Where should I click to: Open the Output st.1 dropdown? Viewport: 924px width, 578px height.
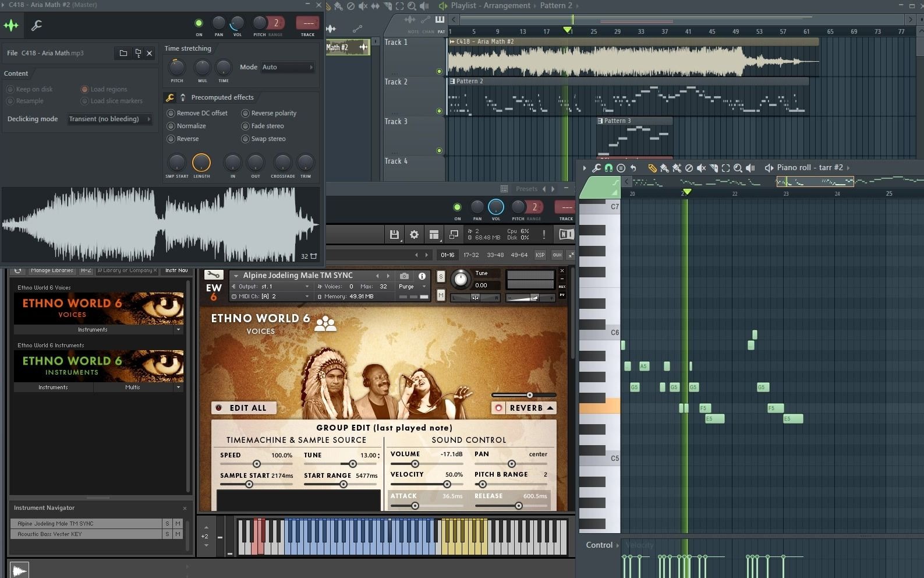pos(270,287)
